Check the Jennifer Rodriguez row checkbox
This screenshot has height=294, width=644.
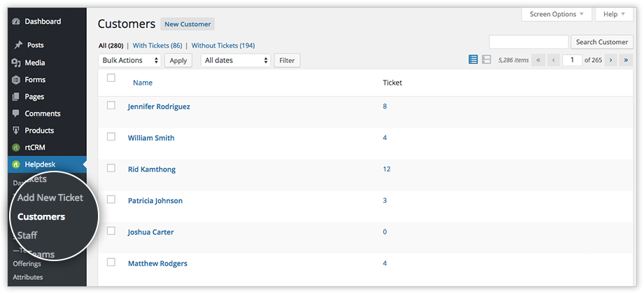(x=111, y=105)
